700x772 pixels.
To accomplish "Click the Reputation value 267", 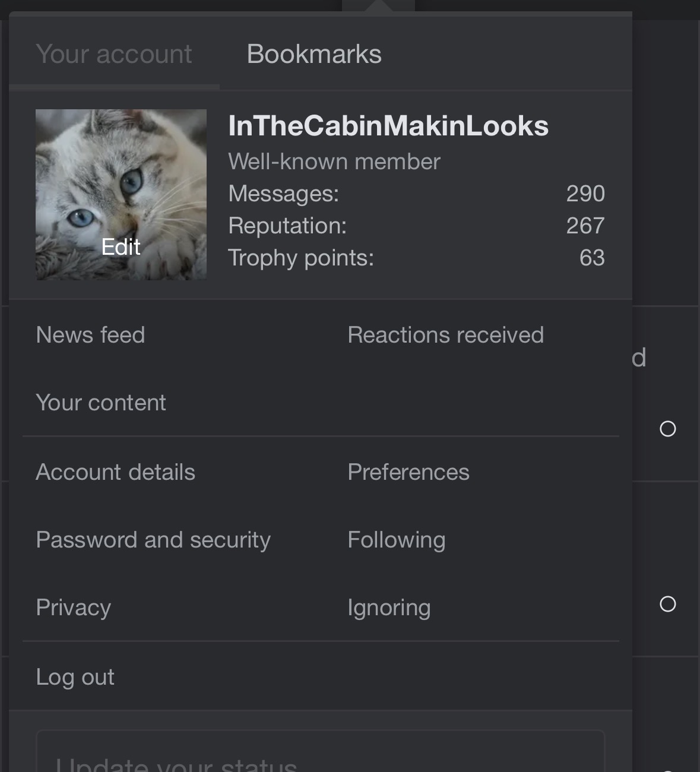I will pyautogui.click(x=585, y=226).
